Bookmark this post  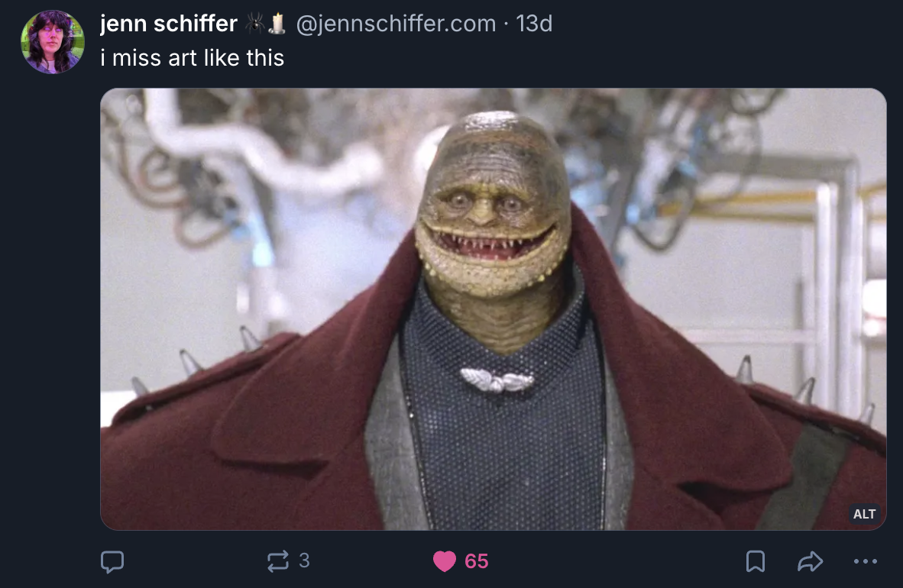tap(756, 561)
